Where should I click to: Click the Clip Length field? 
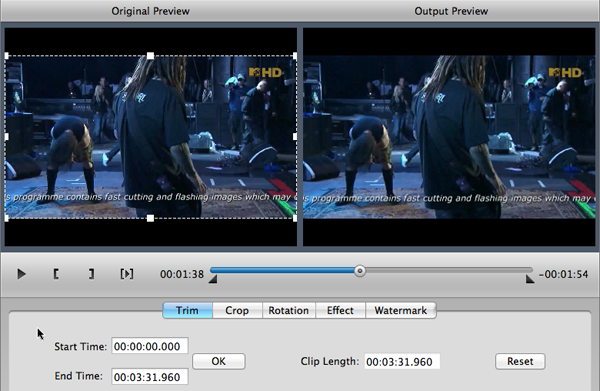tap(402, 362)
